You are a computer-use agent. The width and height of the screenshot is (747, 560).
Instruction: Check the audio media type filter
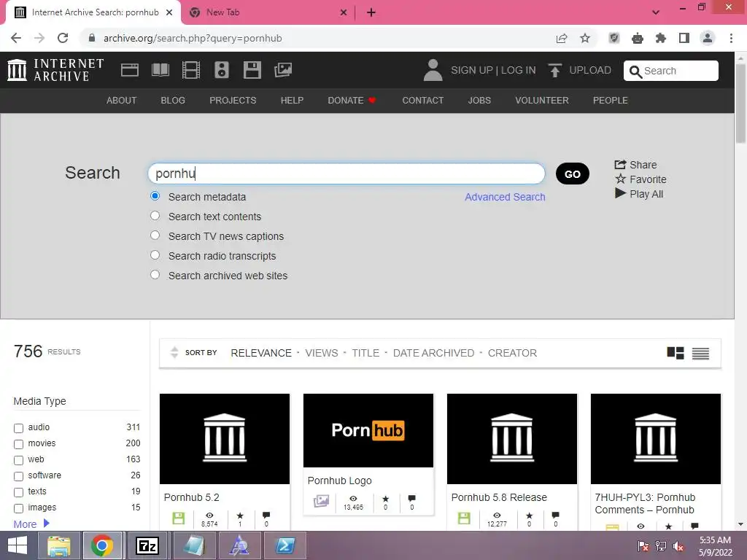click(18, 428)
